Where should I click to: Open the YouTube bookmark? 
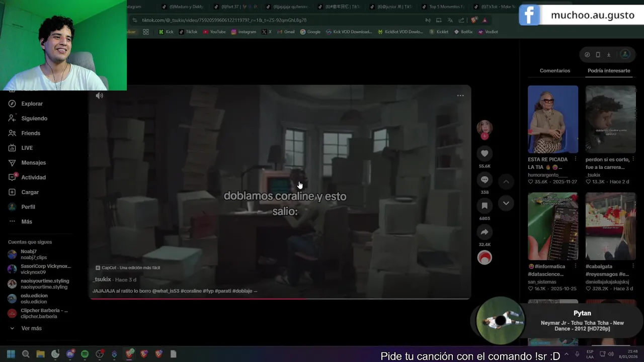click(214, 32)
